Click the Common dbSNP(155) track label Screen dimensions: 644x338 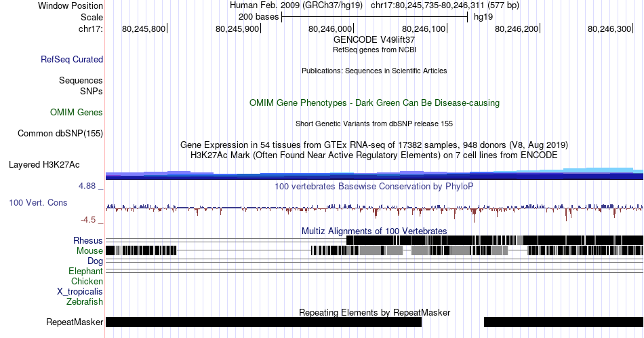point(60,133)
